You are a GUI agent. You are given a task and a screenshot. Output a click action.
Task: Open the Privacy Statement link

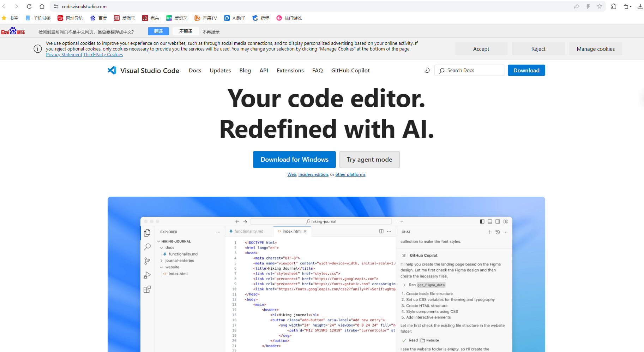64,55
